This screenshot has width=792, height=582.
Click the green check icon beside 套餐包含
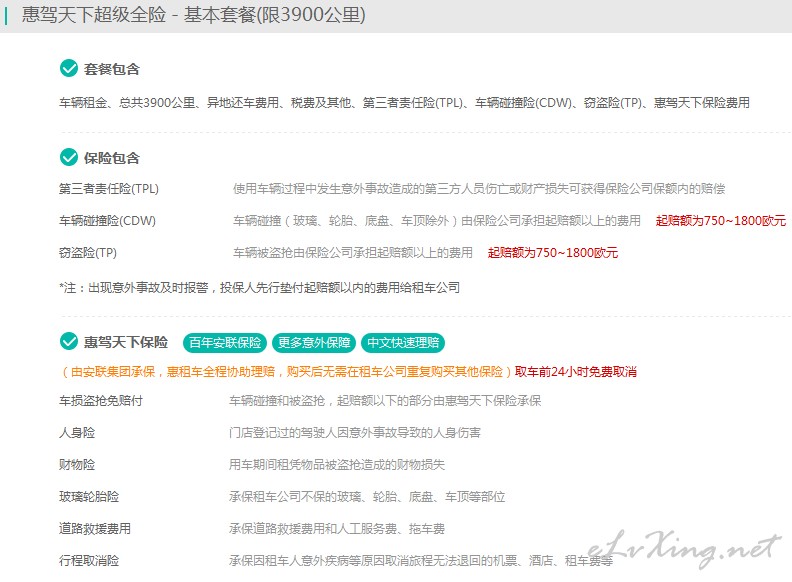69,68
